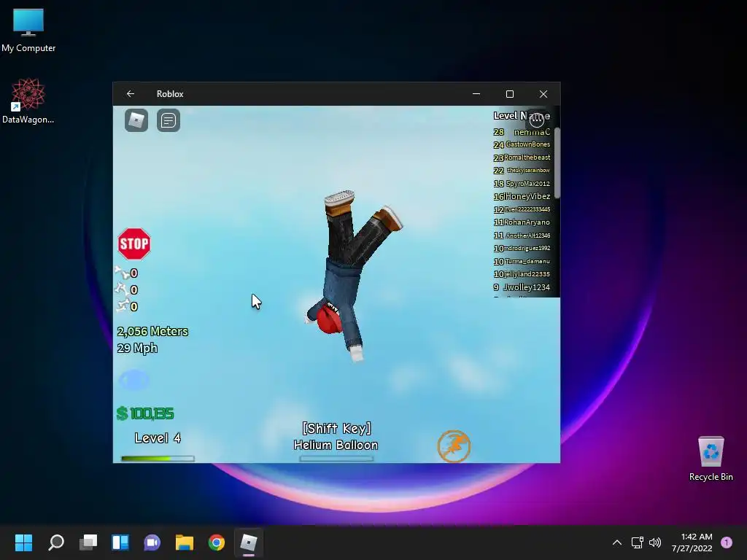Open the Chat app in the taskbar

point(152,542)
